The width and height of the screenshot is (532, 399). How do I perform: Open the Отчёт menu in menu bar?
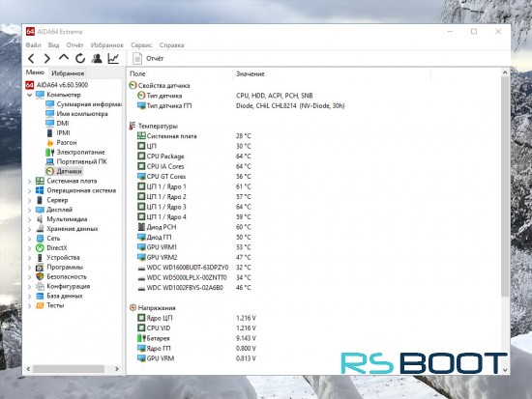pos(75,45)
